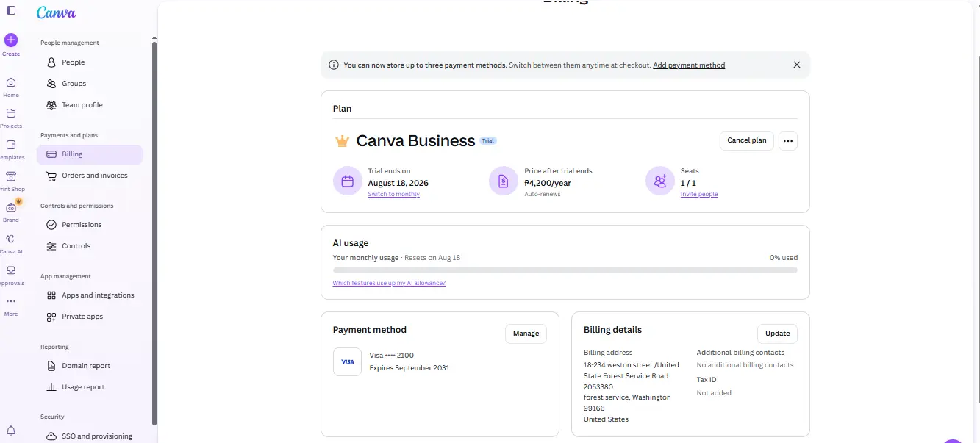
Task: Click the AI monthly usage progress bar
Action: (565, 270)
